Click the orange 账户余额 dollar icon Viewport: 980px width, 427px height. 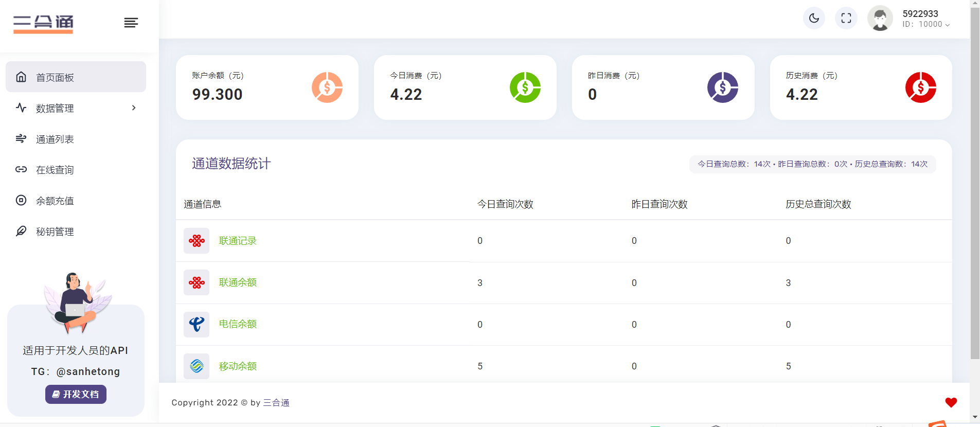327,87
